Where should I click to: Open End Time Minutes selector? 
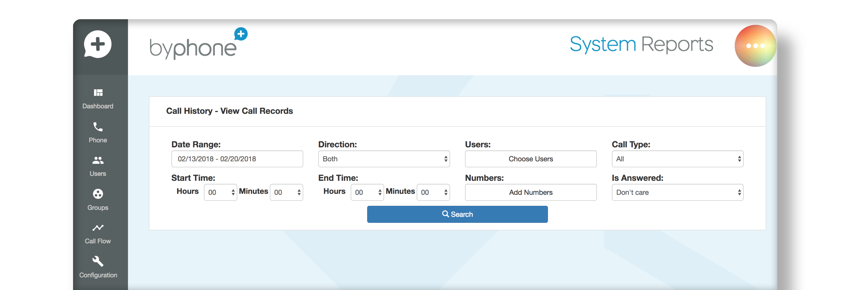click(x=433, y=192)
